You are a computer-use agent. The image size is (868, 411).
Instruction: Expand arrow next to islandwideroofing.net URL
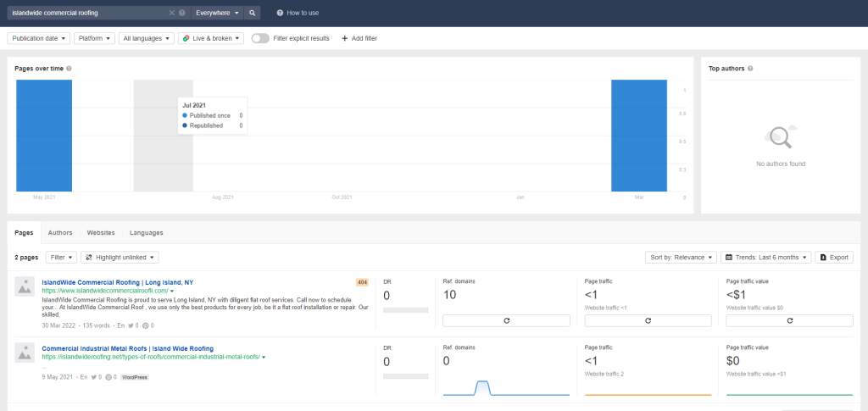[x=264, y=358]
